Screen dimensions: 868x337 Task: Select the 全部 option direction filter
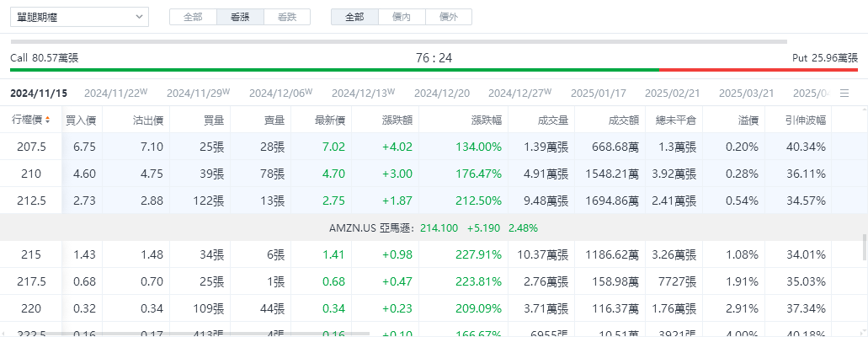(x=193, y=17)
